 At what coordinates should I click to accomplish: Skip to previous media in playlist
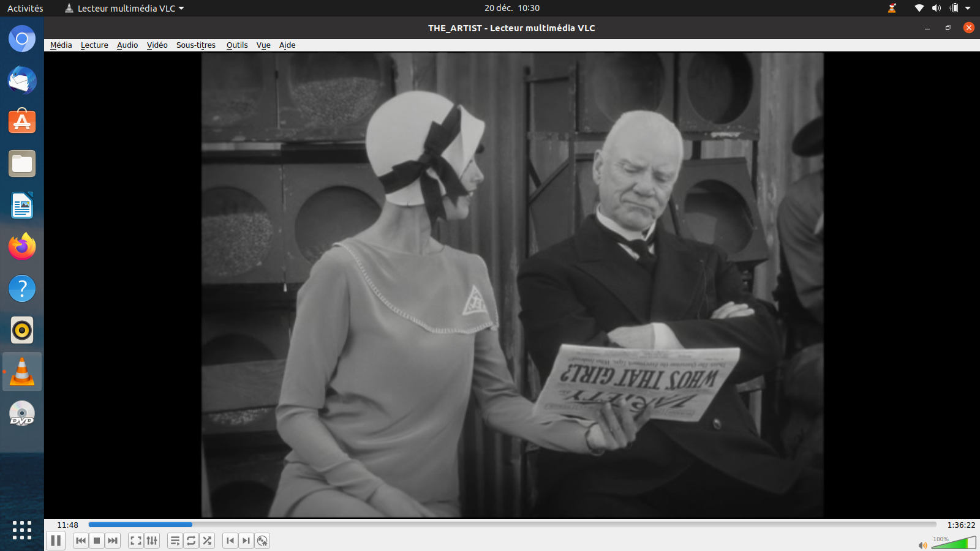80,541
